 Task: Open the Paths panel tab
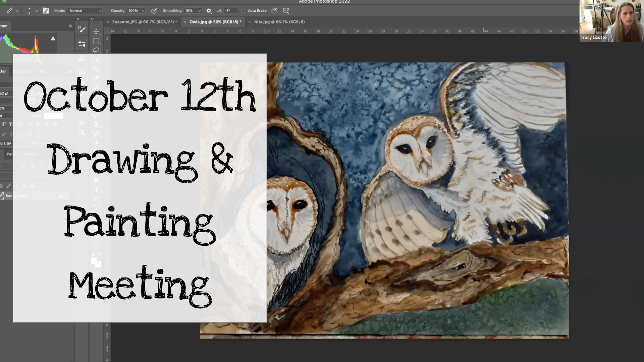coord(11,154)
